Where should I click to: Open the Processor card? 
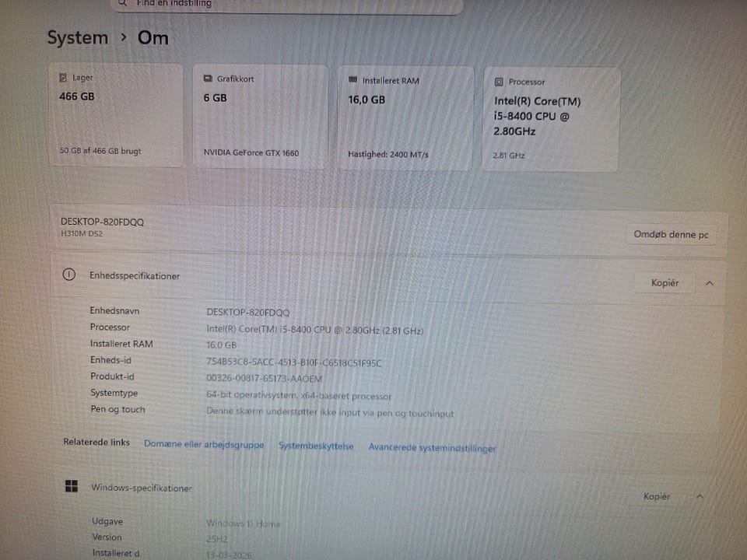click(x=551, y=120)
